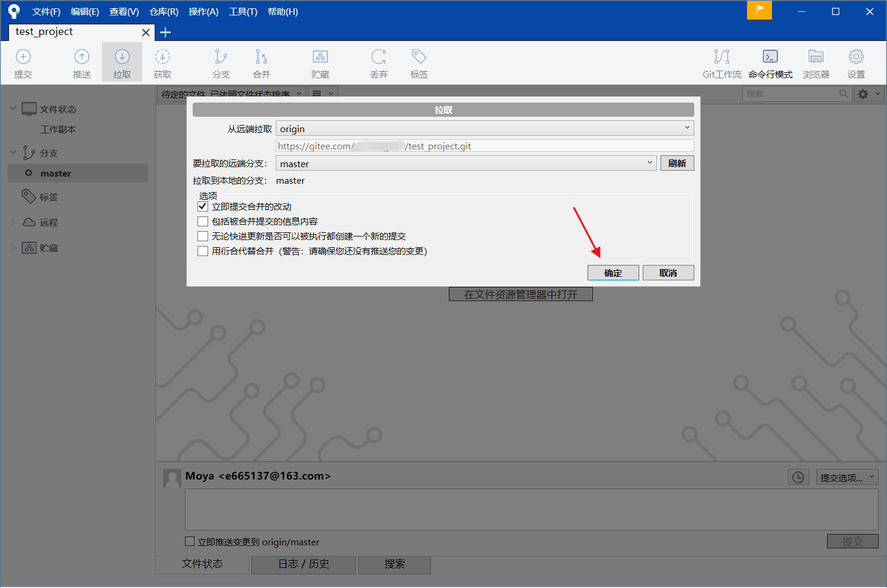Open the 从远端拉取 origin dropdown
The height and width of the screenshot is (588, 887).
tap(484, 129)
